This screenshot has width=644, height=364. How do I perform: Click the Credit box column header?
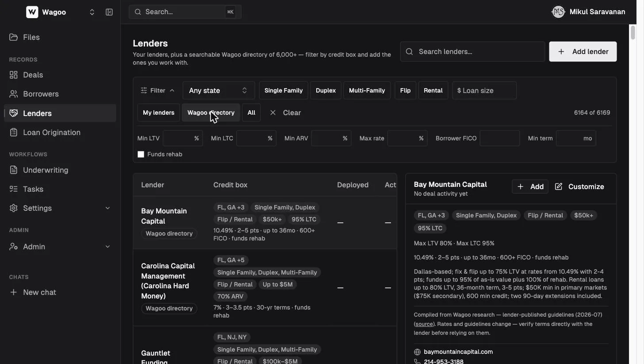(230, 185)
